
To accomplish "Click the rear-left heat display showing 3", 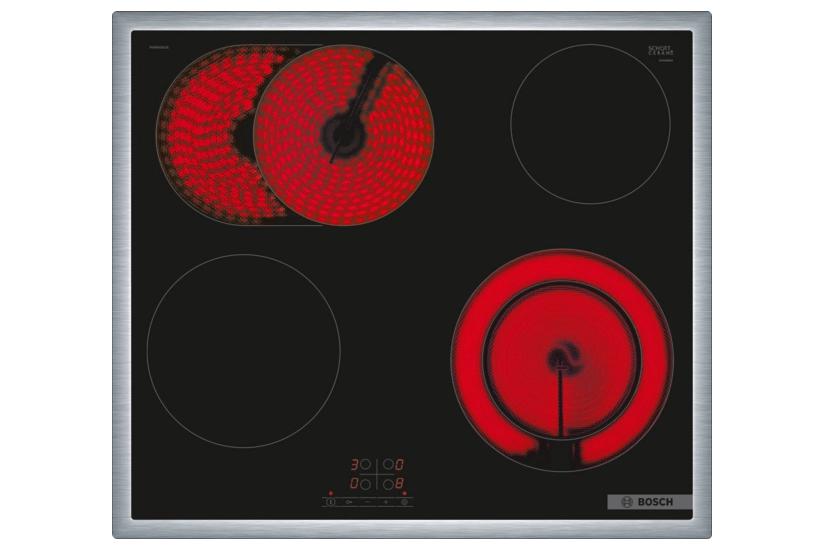I will coord(354,465).
